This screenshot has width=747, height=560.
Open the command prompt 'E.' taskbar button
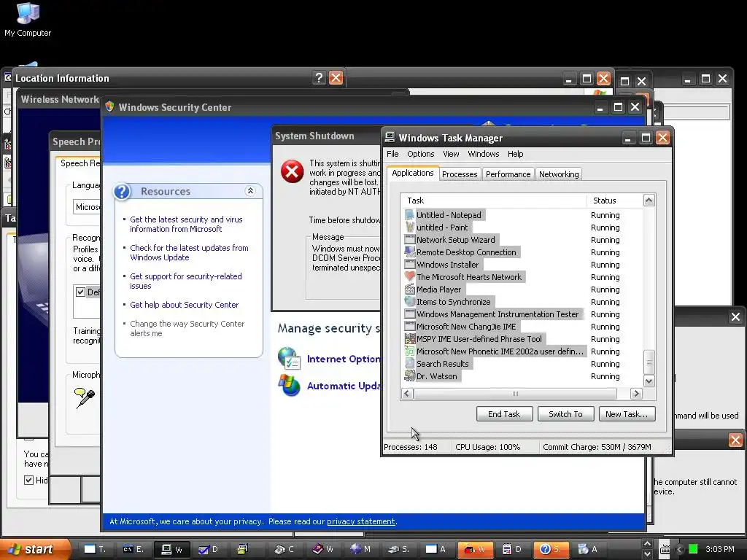[x=133, y=549]
